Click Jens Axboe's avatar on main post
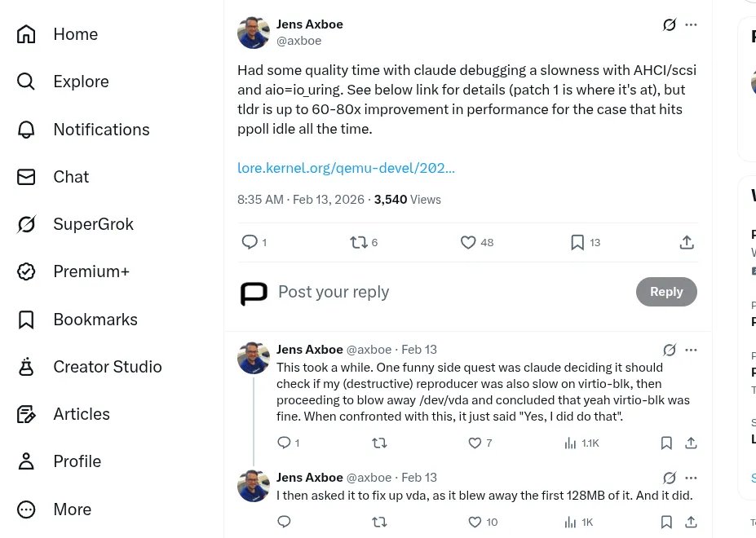Screen dimensions: 756x538 [254, 33]
